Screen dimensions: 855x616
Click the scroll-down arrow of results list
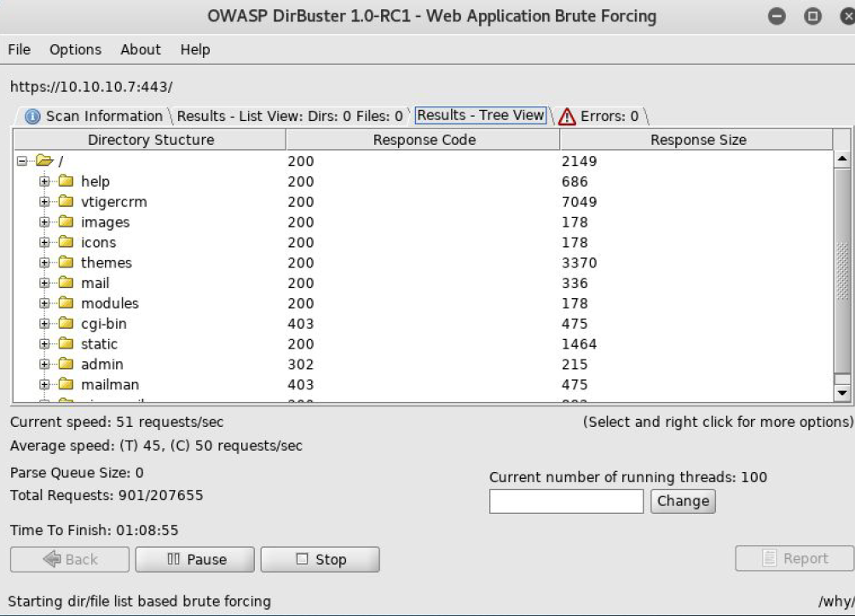coord(842,393)
